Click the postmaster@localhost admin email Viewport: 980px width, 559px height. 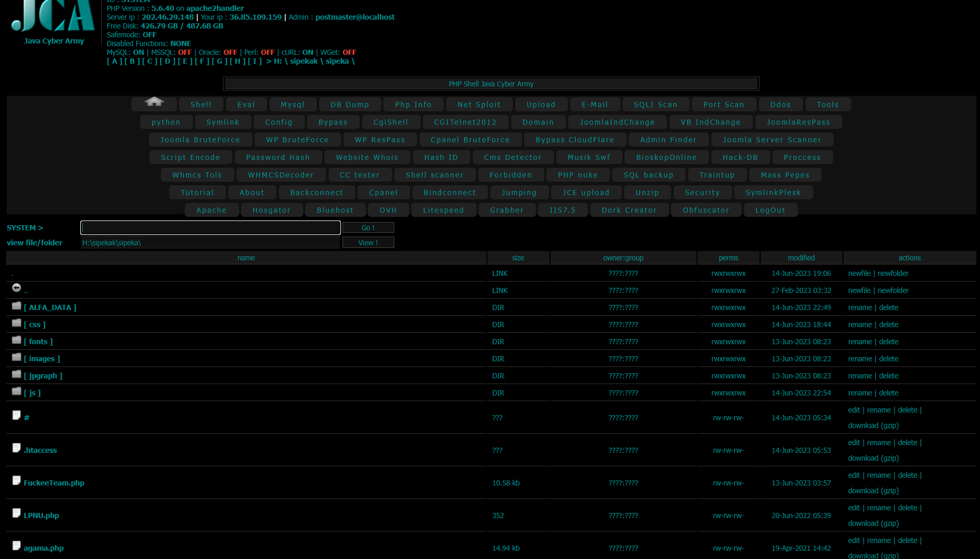click(355, 17)
